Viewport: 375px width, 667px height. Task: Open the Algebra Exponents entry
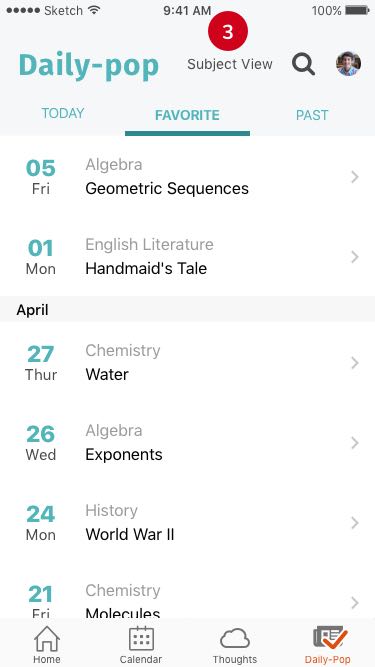[188, 443]
